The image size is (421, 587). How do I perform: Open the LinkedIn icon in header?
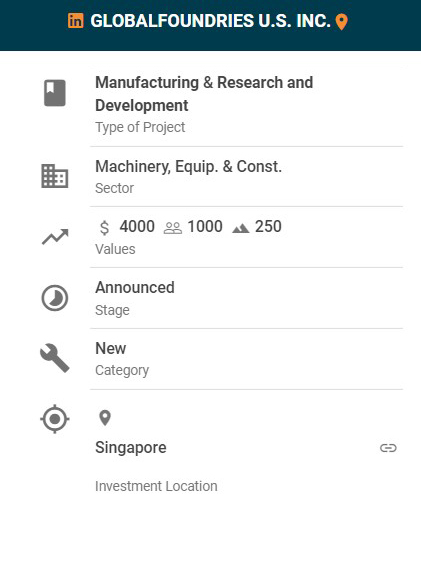pos(76,21)
